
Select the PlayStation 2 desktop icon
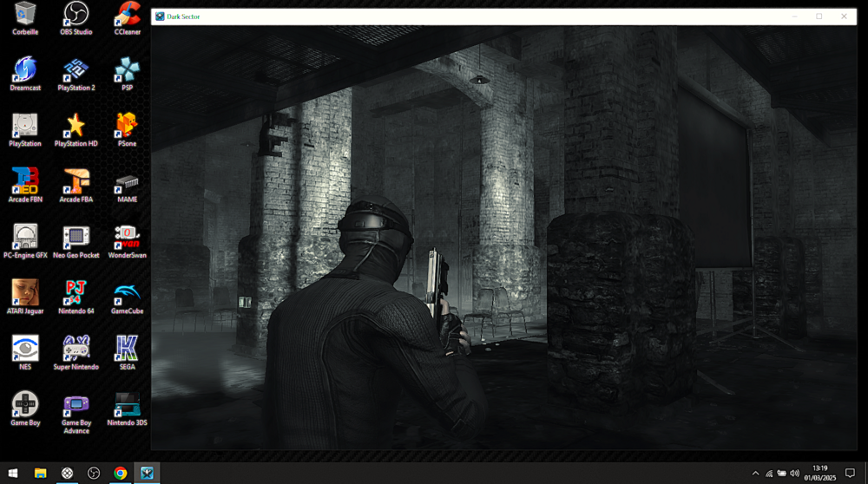76,71
